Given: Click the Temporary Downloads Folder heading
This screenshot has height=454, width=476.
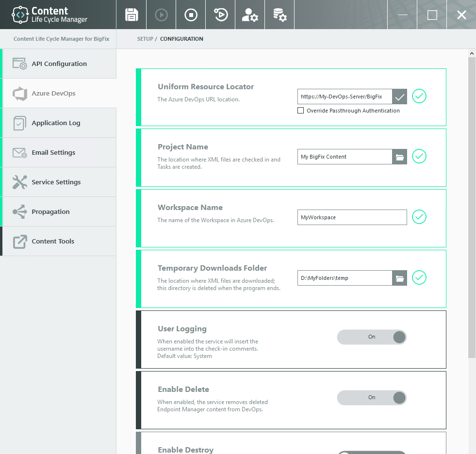Looking at the screenshot, I should 212,268.
